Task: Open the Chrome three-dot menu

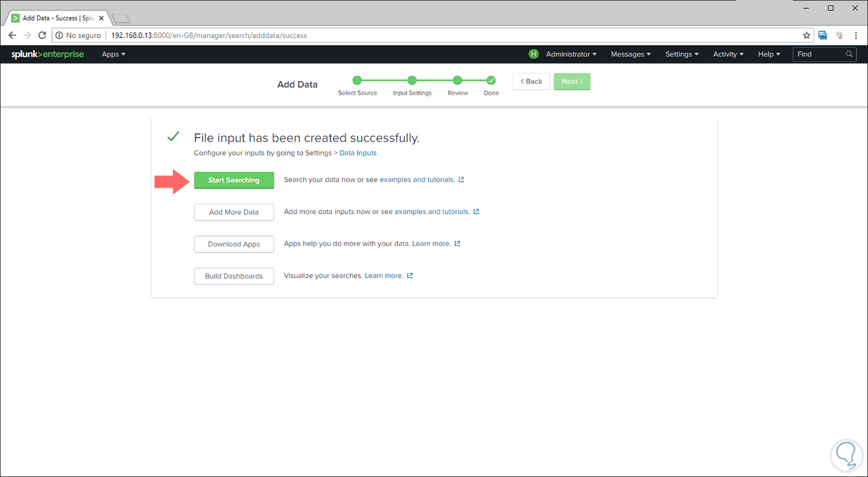Action: [856, 35]
